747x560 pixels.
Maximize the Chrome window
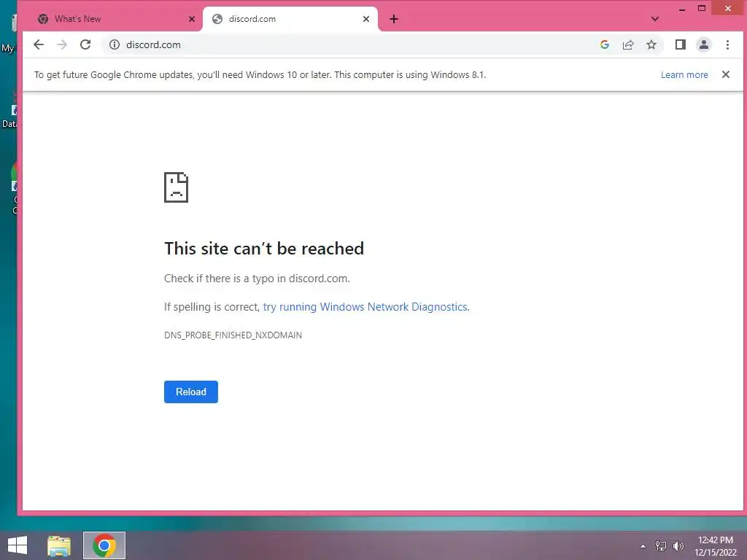[702, 8]
